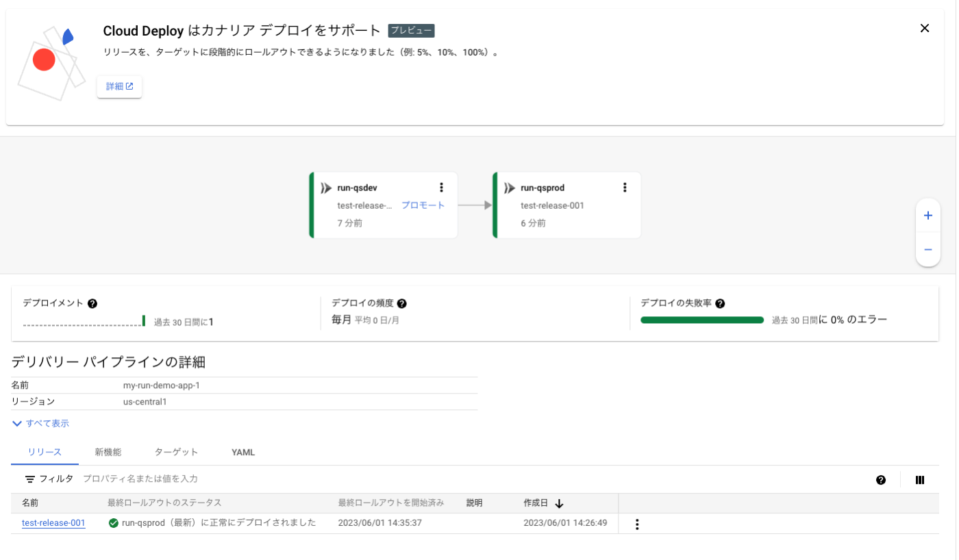Show help for デプロイメント metric
This screenshot has height=560, width=959.
click(92, 303)
